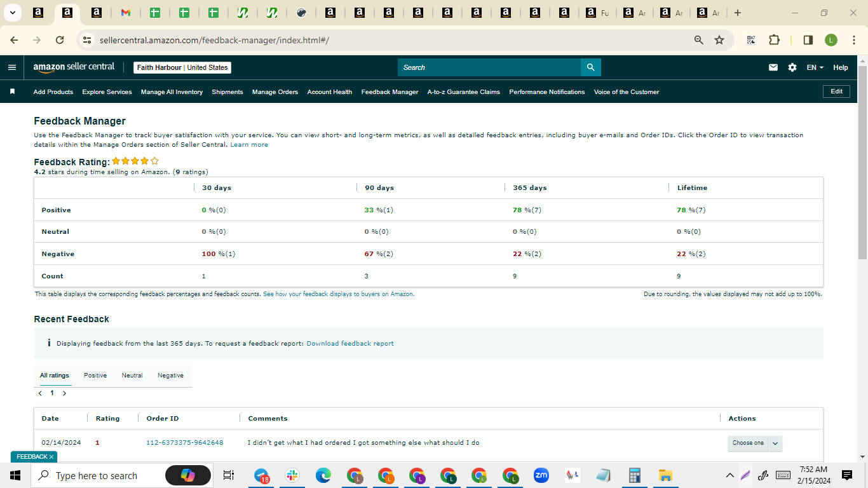This screenshot has height=488, width=868.
Task: Click the search magnifier button
Action: [x=591, y=67]
